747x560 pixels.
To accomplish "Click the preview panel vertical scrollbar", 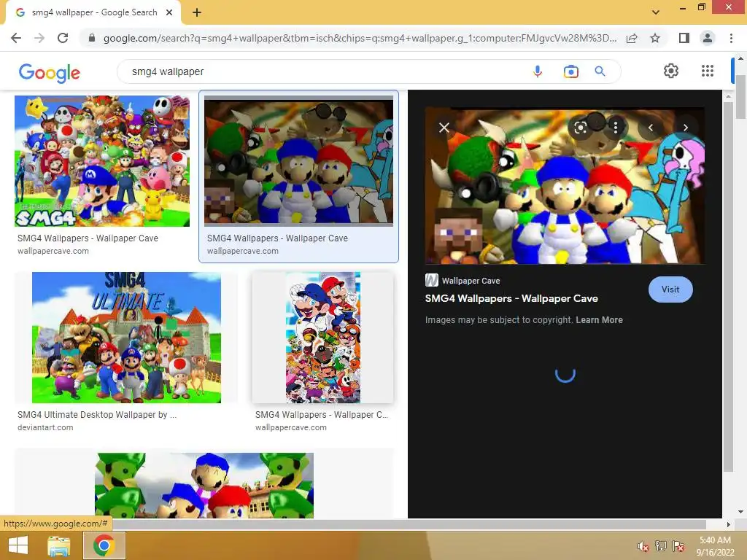I will click(728, 286).
